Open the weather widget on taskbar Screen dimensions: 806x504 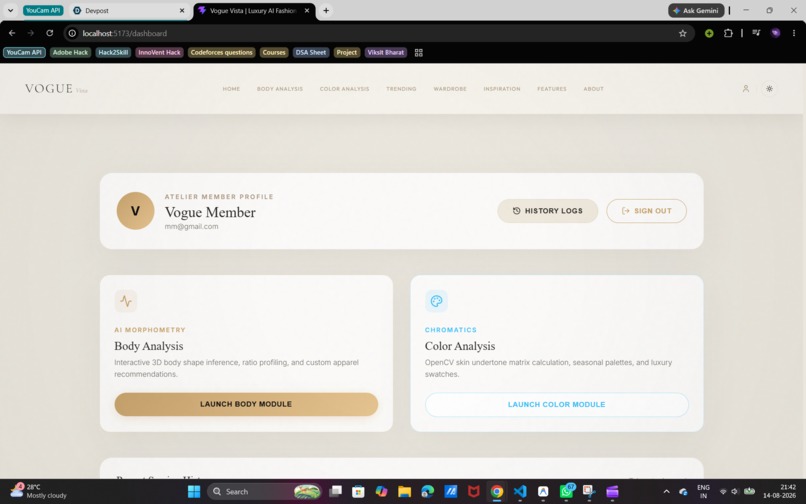pyautogui.click(x=39, y=491)
